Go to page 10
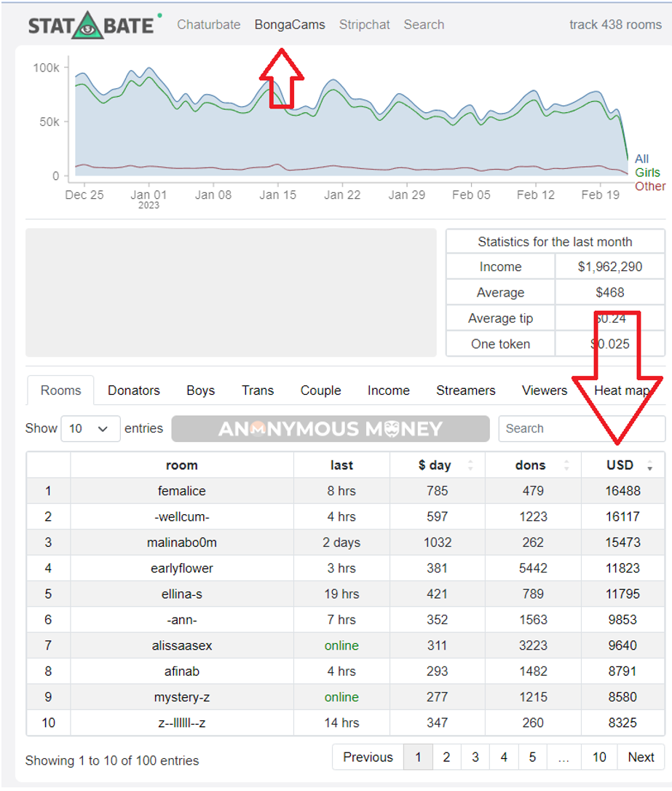This screenshot has width=672, height=791. 599,757
